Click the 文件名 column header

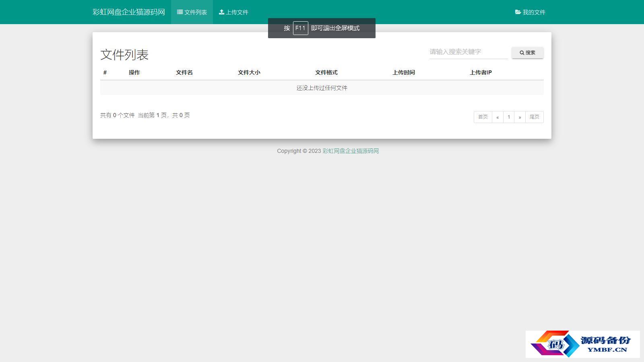click(184, 72)
